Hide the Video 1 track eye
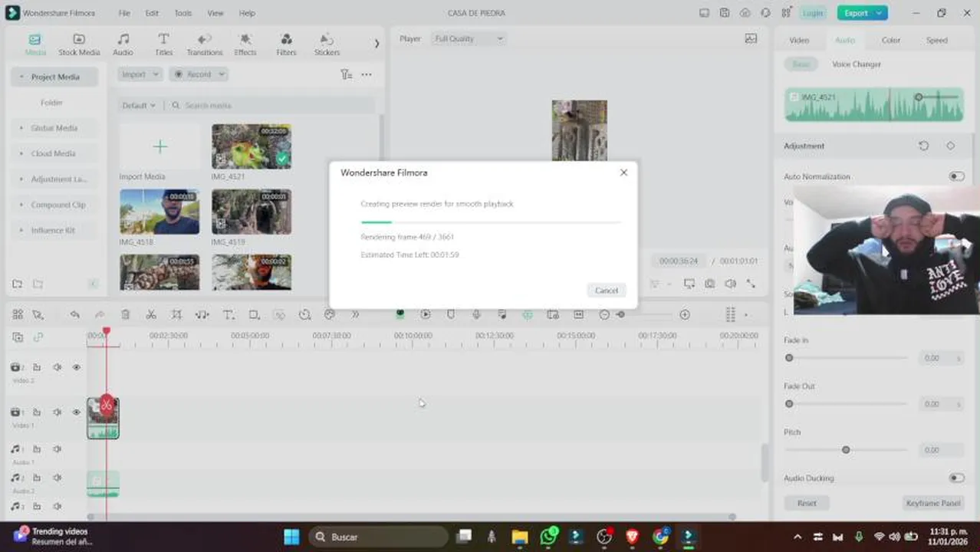Viewport: 980px width, 552px height. (x=76, y=412)
